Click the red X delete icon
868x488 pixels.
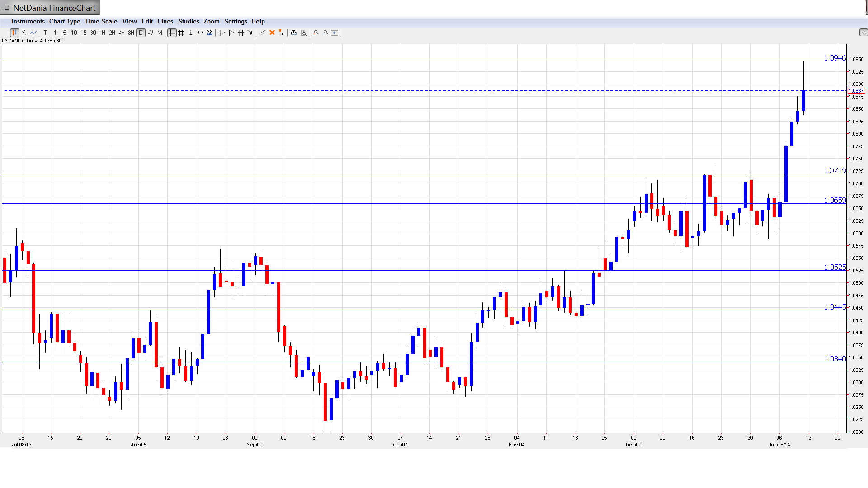tap(272, 33)
